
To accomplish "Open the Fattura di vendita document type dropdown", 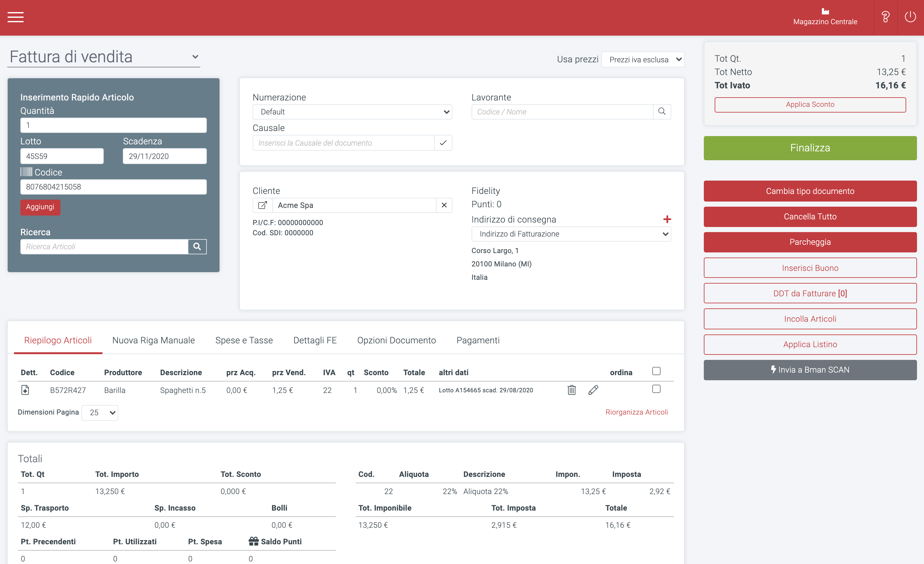I will [x=104, y=57].
